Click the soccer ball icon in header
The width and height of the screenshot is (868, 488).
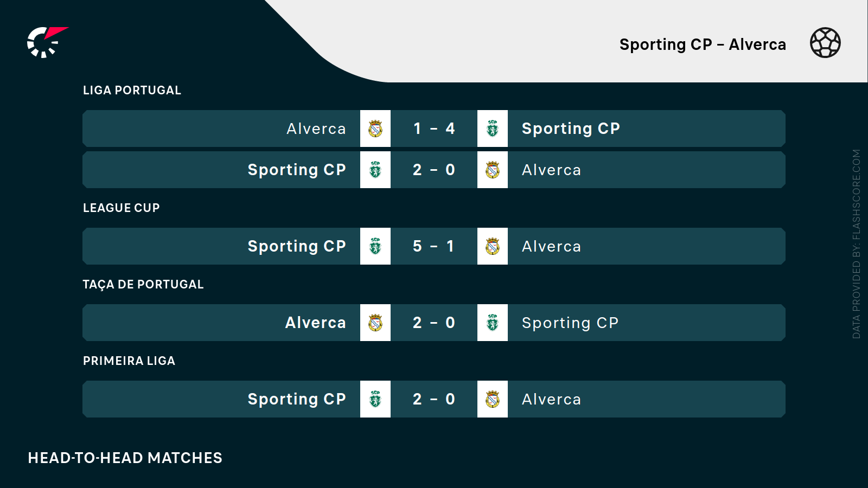coord(825,43)
